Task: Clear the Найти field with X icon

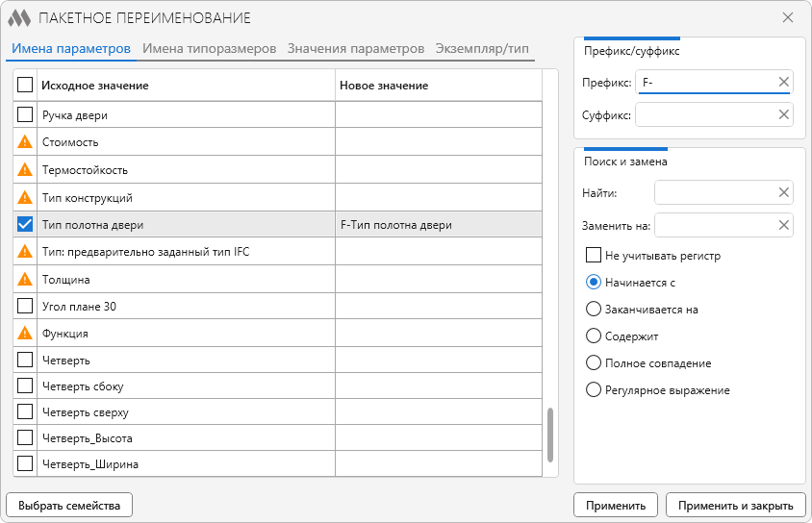Action: click(x=783, y=193)
